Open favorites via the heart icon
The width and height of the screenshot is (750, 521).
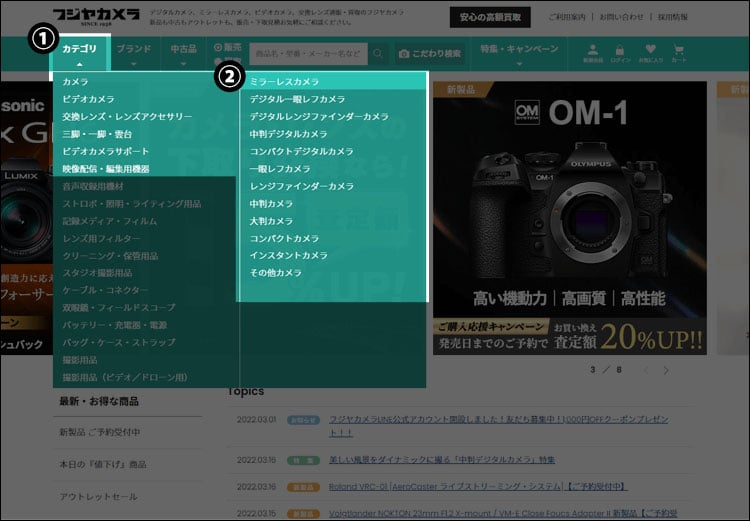pos(650,53)
